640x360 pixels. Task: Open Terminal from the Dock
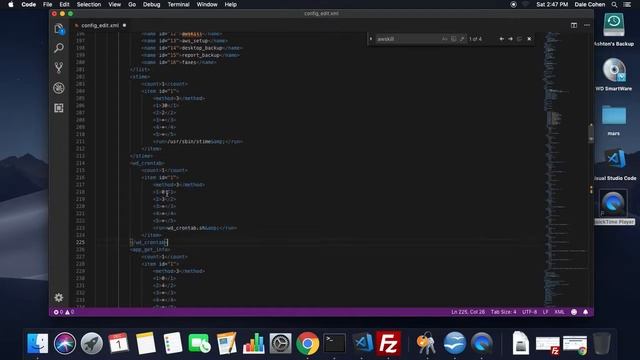click(335, 343)
